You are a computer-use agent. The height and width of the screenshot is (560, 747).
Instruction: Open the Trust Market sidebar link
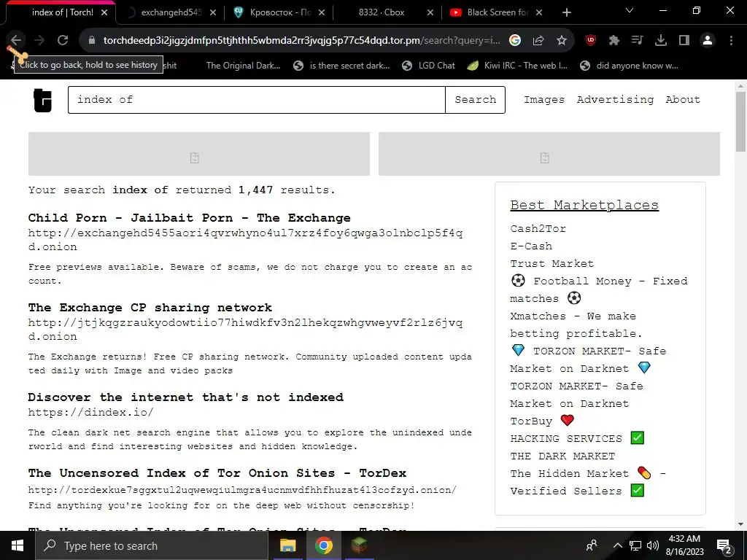[x=552, y=263]
